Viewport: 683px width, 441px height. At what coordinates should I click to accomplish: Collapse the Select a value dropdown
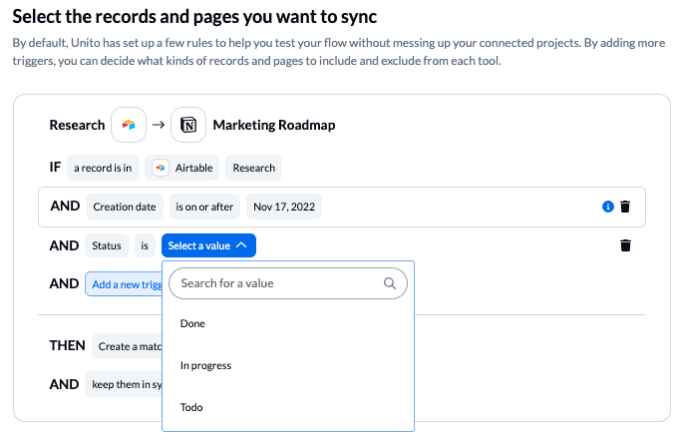coord(208,245)
